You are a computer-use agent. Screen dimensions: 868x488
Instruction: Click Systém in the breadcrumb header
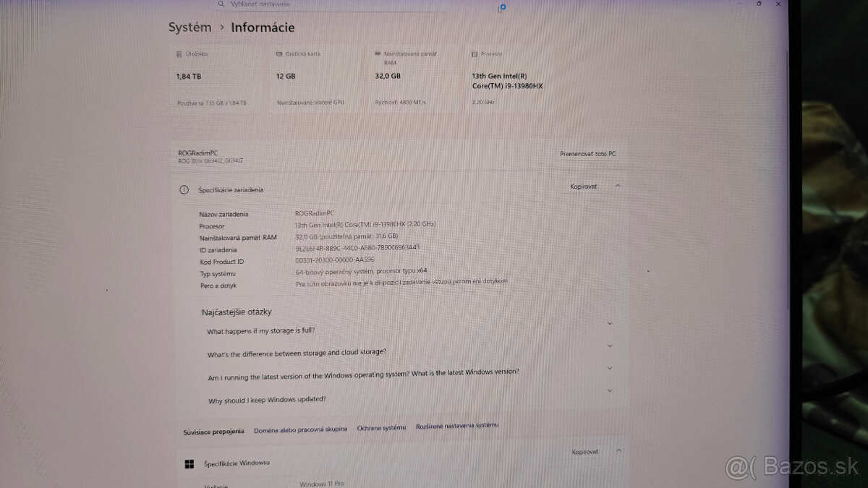click(x=189, y=27)
